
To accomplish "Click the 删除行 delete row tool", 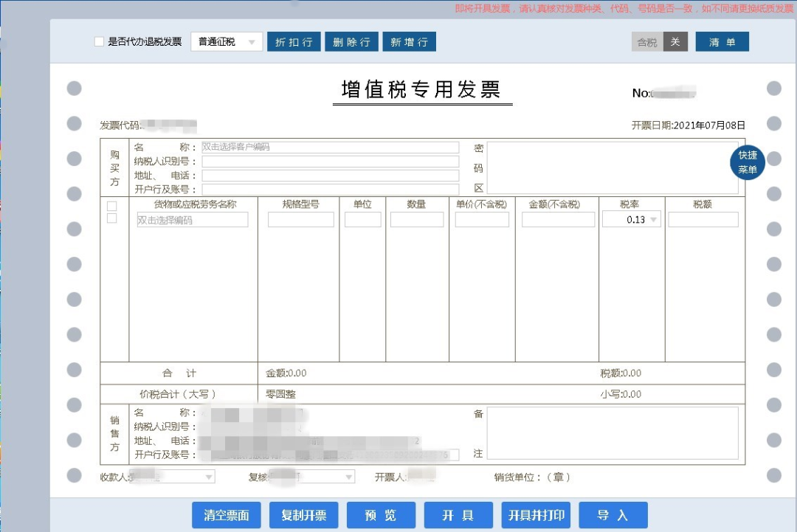I will [x=351, y=42].
